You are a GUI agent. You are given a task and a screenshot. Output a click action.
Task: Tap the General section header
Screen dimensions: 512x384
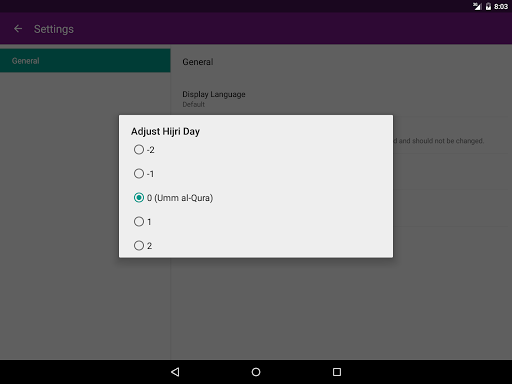click(198, 62)
